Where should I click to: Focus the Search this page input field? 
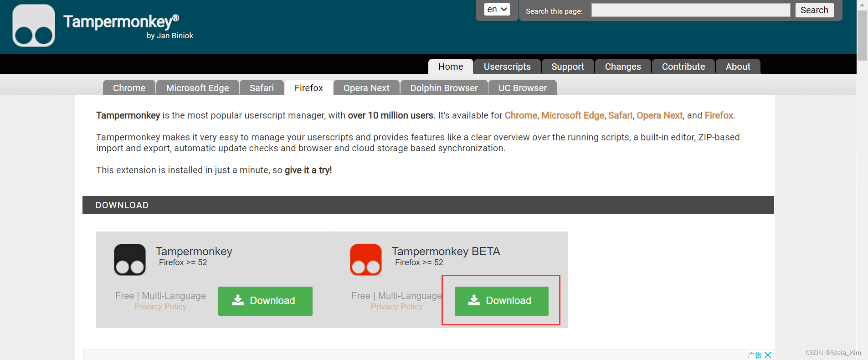click(x=691, y=10)
